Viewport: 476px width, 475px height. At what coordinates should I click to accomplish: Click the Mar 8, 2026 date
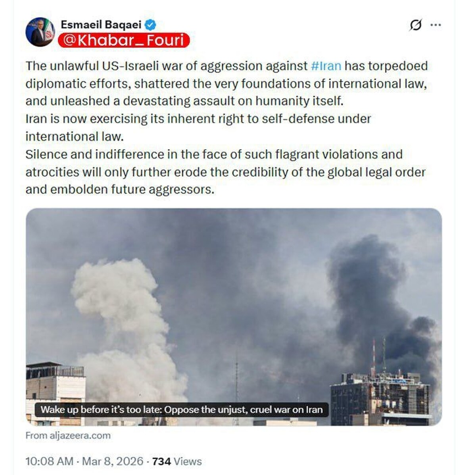112,461
